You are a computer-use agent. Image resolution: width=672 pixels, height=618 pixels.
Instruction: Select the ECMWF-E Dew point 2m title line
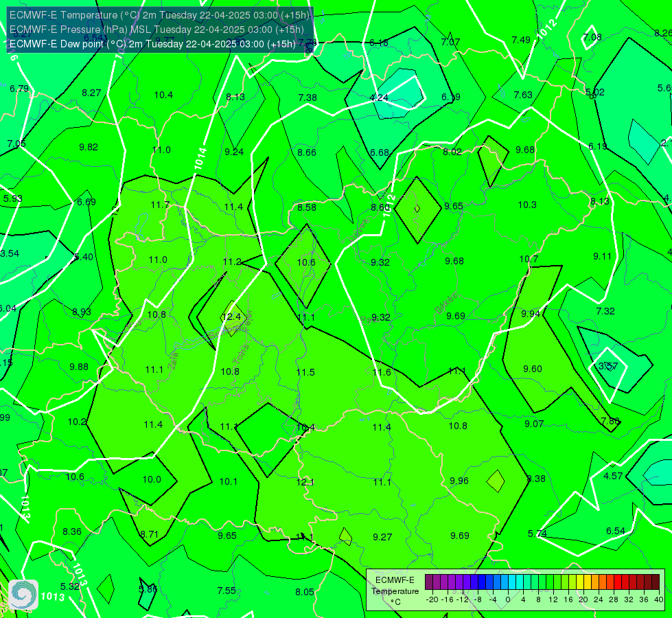pos(152,44)
